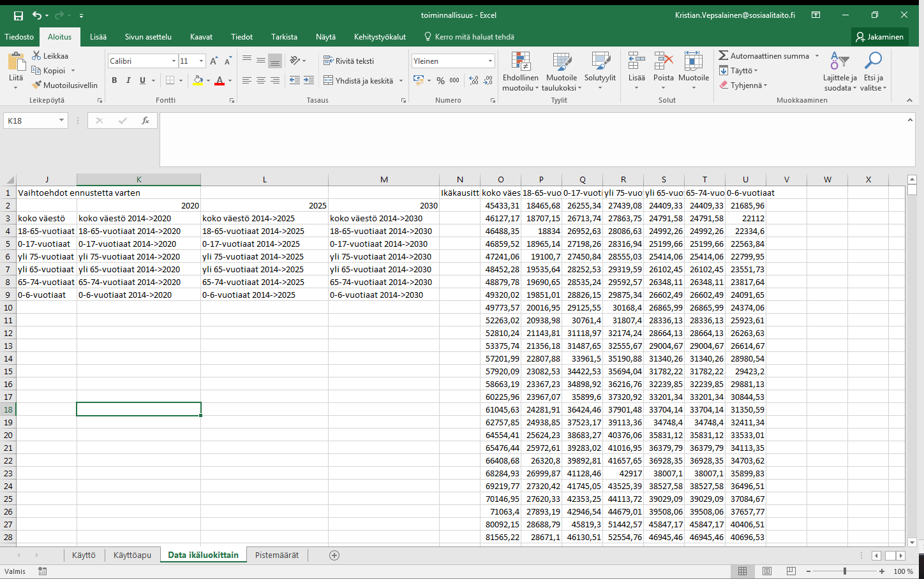This screenshot has height=579, width=924.
Task: Open Muotoile taulukoksi table formats
Action: click(x=562, y=71)
